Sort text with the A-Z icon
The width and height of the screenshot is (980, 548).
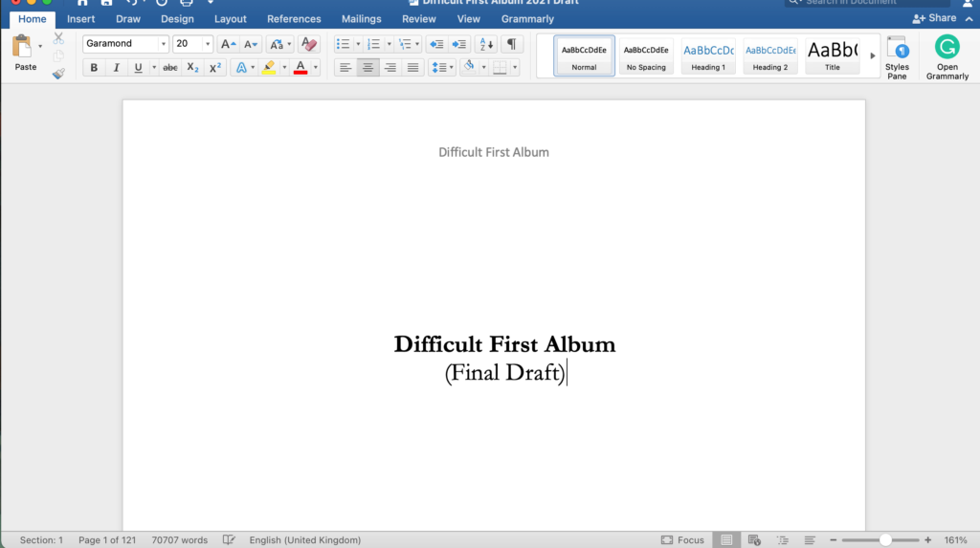coord(485,44)
